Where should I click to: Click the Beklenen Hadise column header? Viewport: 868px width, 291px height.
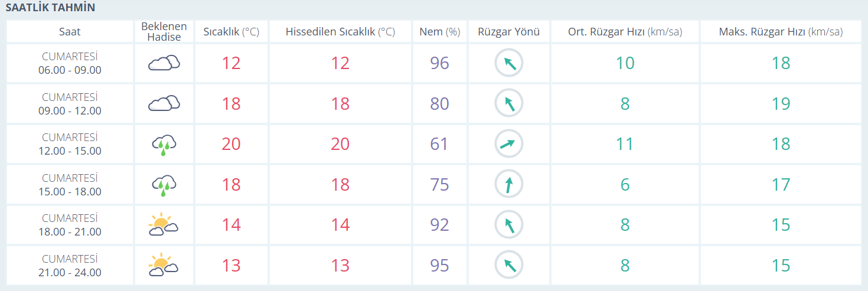[164, 32]
